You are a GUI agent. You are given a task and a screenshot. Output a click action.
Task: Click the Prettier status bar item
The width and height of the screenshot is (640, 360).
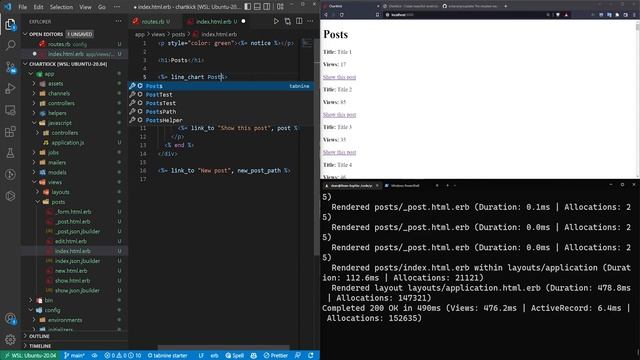(x=276, y=356)
